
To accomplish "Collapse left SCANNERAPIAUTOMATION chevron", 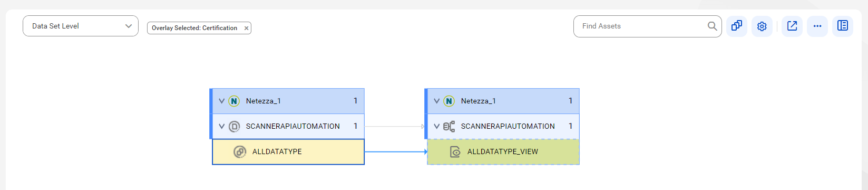I will point(222,126).
